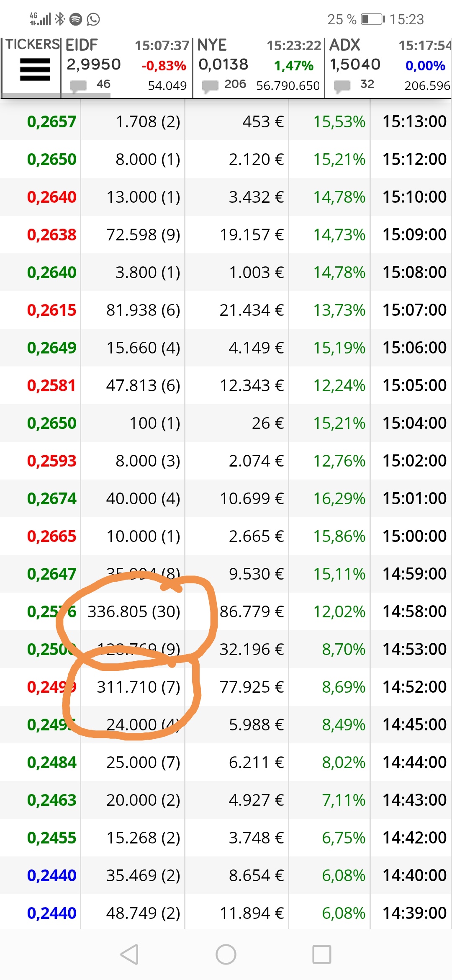Select volume 40.000 (4)
The image size is (452, 980).
(143, 498)
